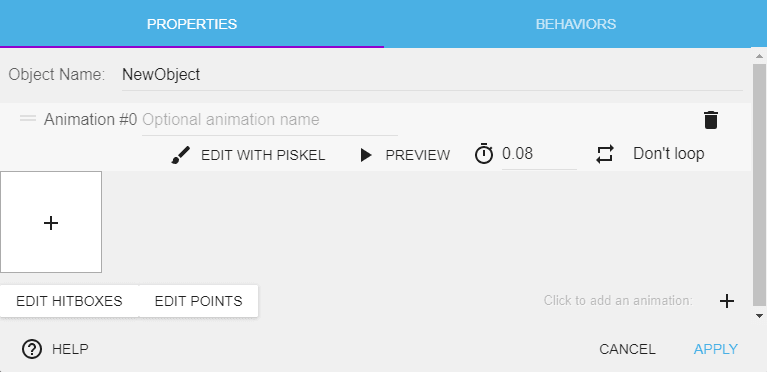Add a sprite frame via plus tile
767x372 pixels.
pos(51,222)
